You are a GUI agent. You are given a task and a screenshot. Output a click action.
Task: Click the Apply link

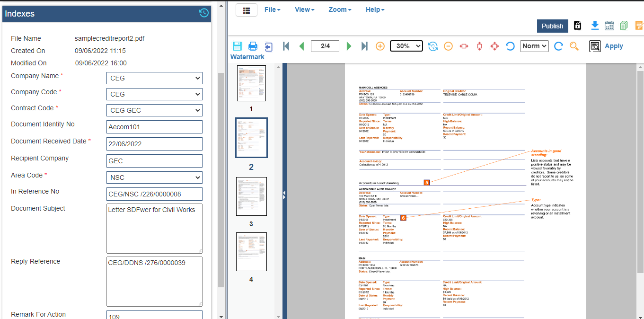pyautogui.click(x=614, y=46)
